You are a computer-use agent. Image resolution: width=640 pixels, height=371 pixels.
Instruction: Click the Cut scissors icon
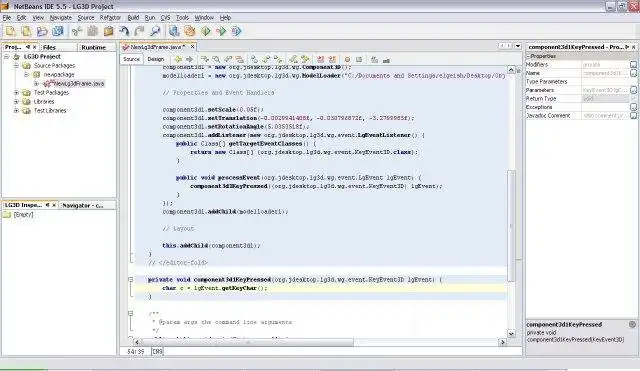[x=77, y=31]
